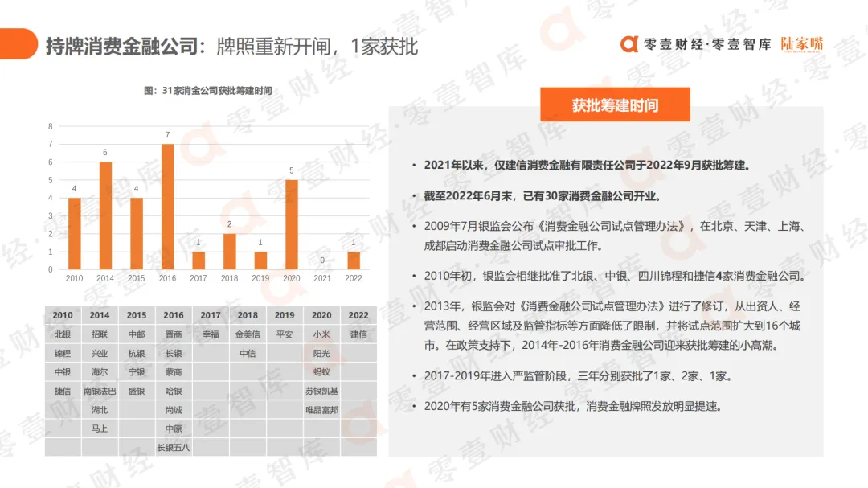Click the table cell 南银法巴
Screen dimensions: 868x488
tap(100, 391)
